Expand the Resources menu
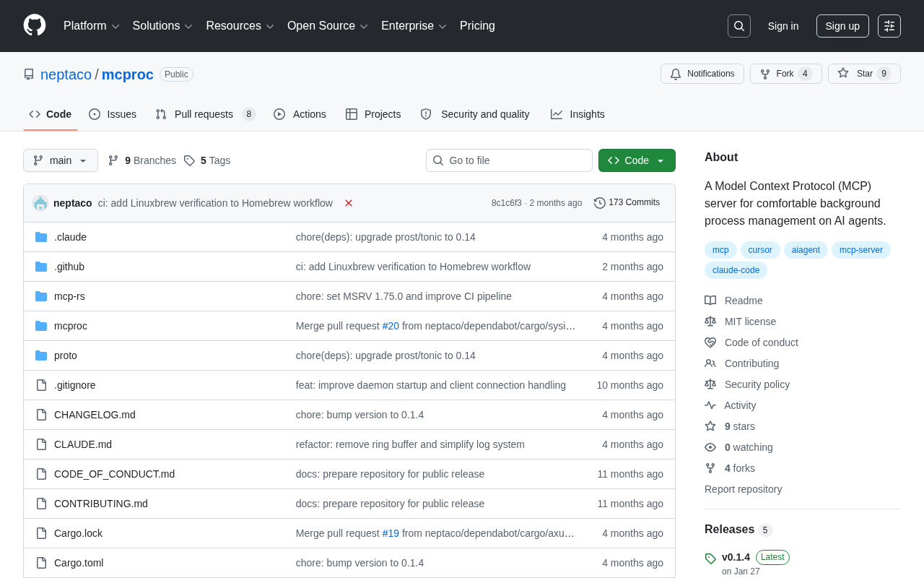 (240, 26)
